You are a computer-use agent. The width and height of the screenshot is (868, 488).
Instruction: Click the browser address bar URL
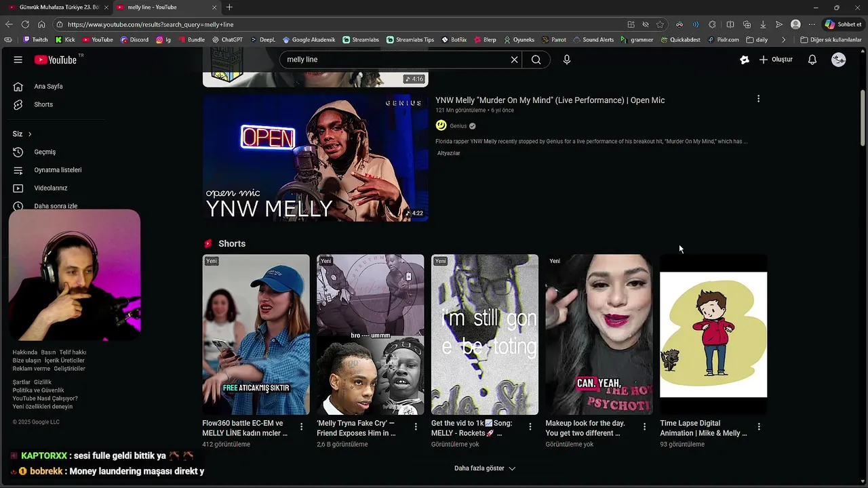click(151, 24)
